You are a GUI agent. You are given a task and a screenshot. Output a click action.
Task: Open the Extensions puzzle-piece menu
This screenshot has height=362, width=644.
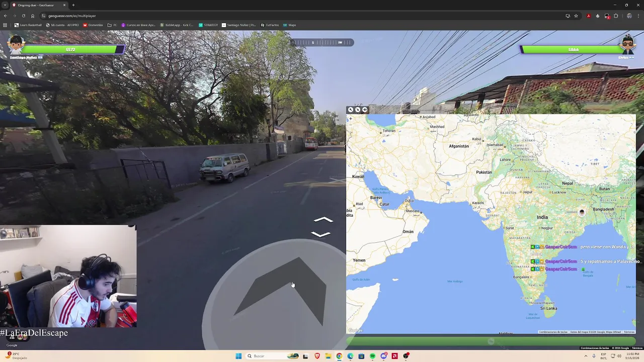pos(616,16)
